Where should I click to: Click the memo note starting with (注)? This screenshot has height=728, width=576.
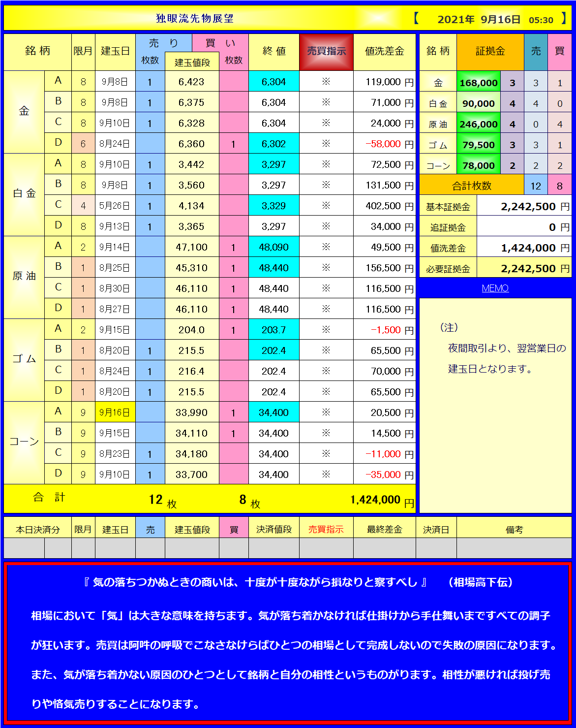tap(502, 348)
